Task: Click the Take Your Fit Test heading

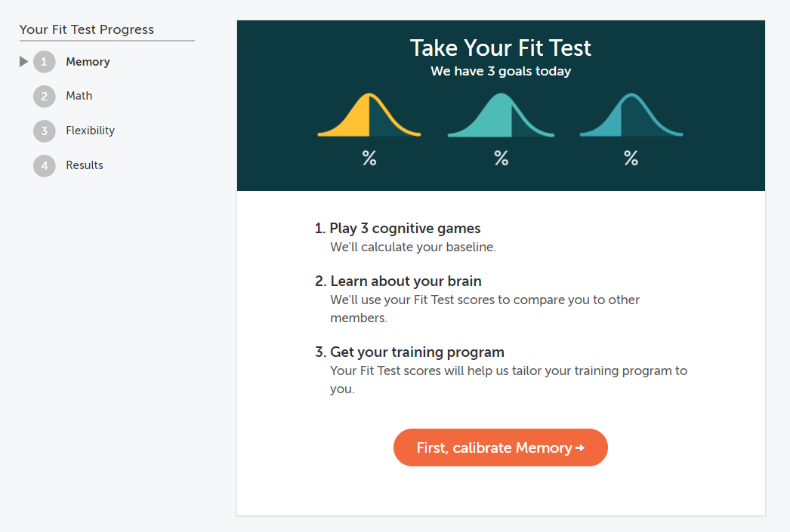Action: coord(500,48)
